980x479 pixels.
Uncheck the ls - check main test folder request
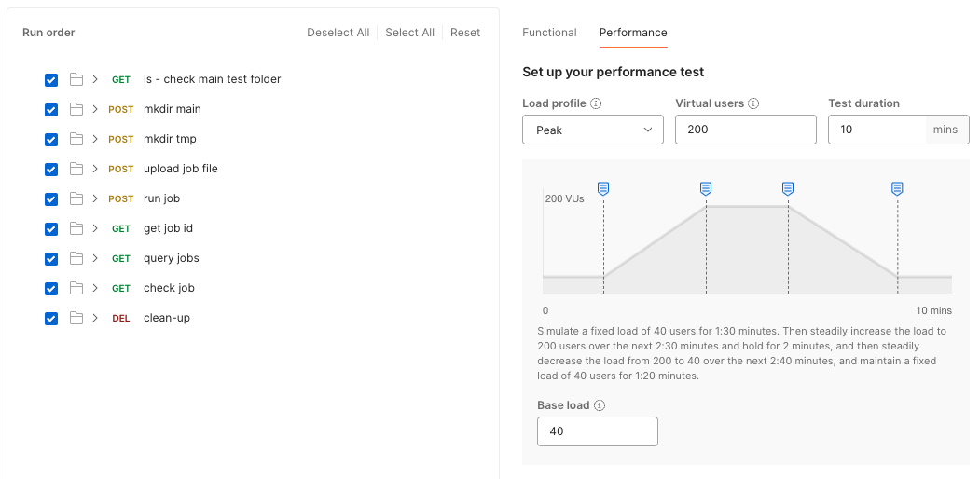51,79
